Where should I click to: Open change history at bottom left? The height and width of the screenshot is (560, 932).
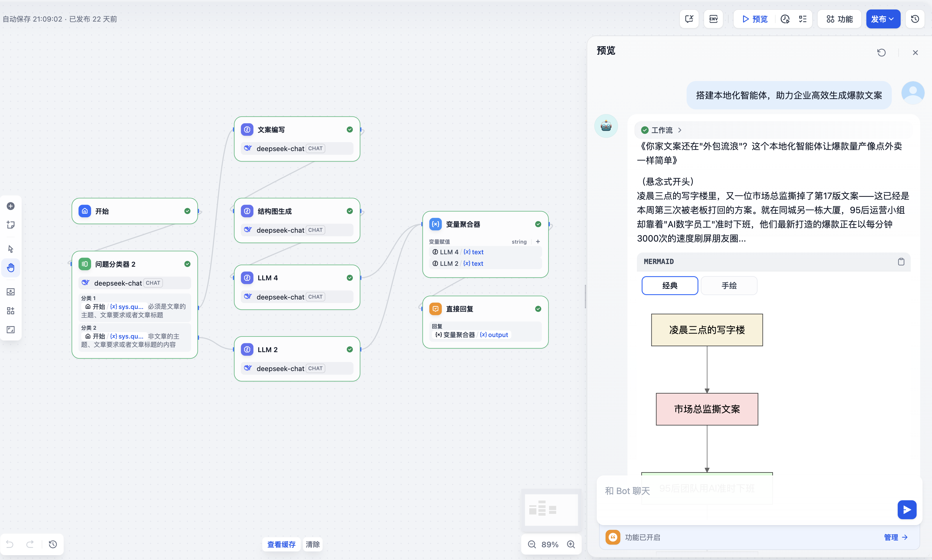click(x=53, y=544)
